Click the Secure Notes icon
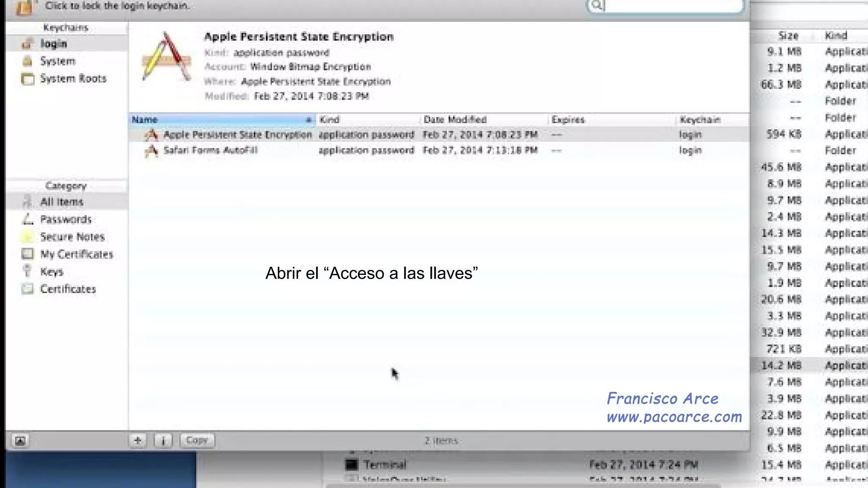The image size is (868, 488). [x=28, y=236]
